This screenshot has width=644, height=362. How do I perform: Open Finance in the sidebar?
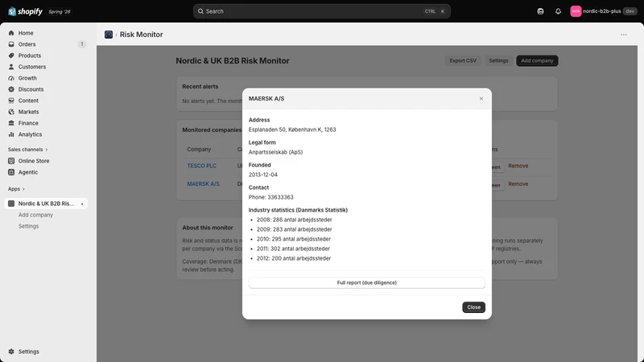(28, 123)
